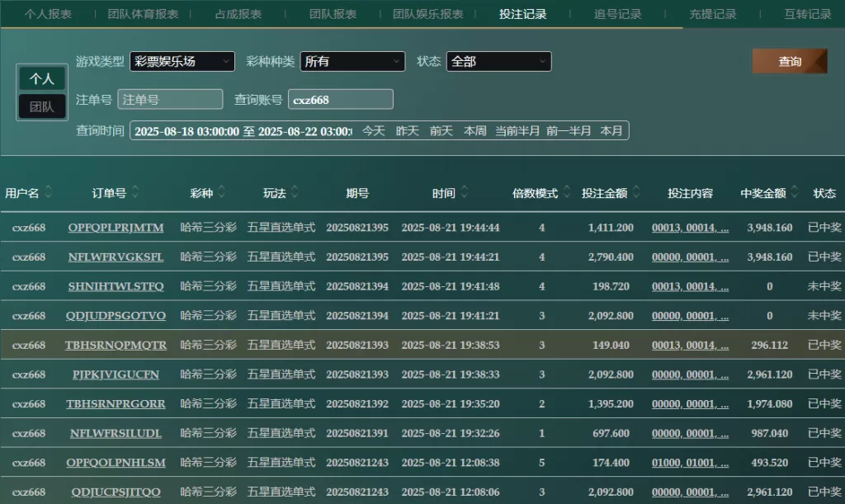
Task: Open the 状态 dropdown showing 全部
Action: 498,61
